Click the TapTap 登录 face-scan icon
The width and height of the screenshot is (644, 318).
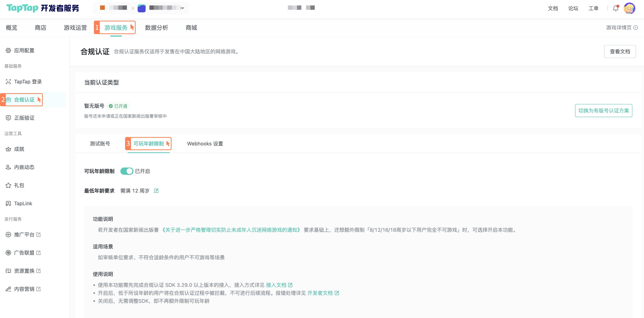8,82
